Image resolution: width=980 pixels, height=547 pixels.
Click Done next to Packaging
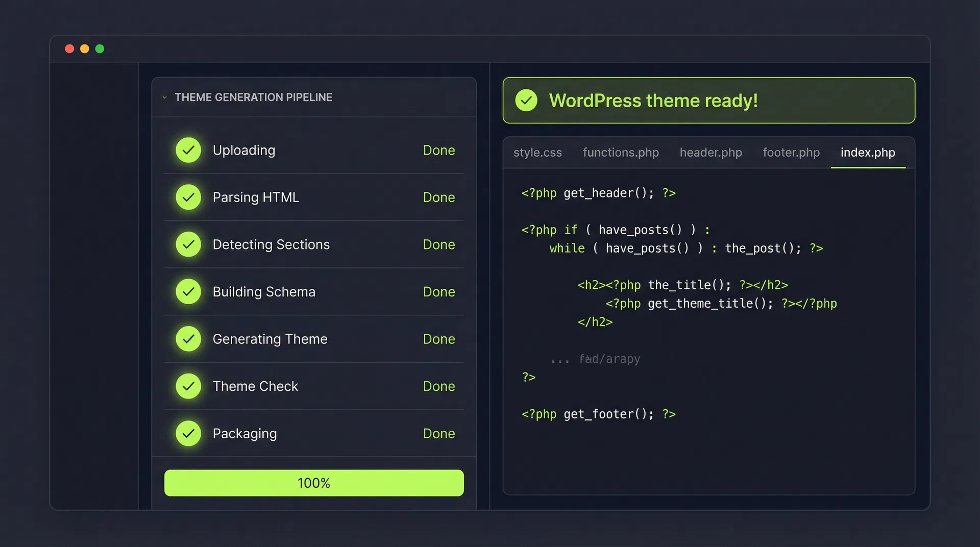tap(438, 433)
